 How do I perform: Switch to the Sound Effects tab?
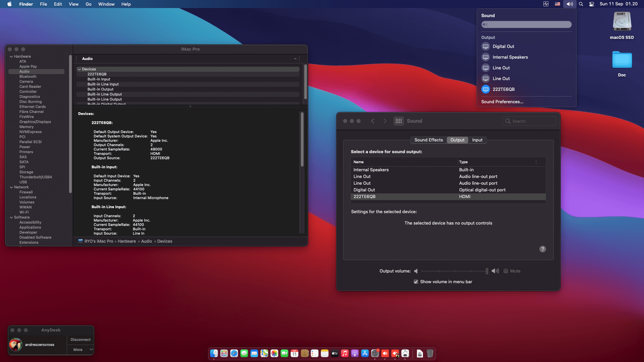(428, 140)
